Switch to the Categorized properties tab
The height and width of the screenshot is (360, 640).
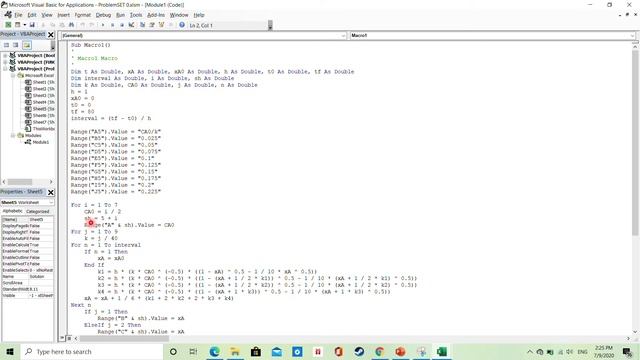coord(38,211)
